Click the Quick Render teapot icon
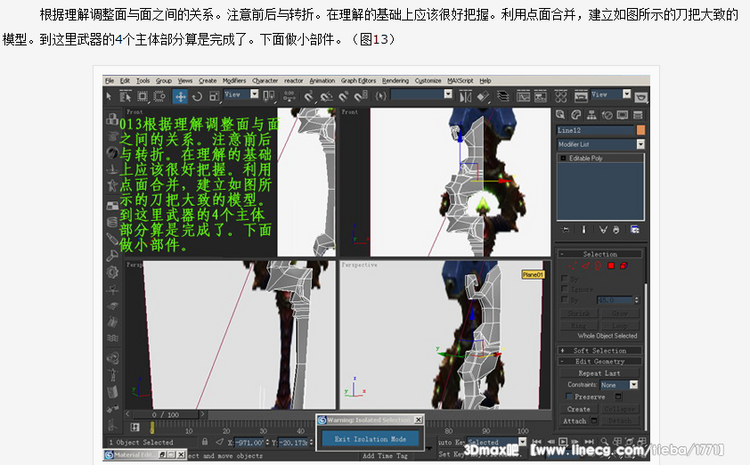The width and height of the screenshot is (750, 465). pyautogui.click(x=641, y=97)
